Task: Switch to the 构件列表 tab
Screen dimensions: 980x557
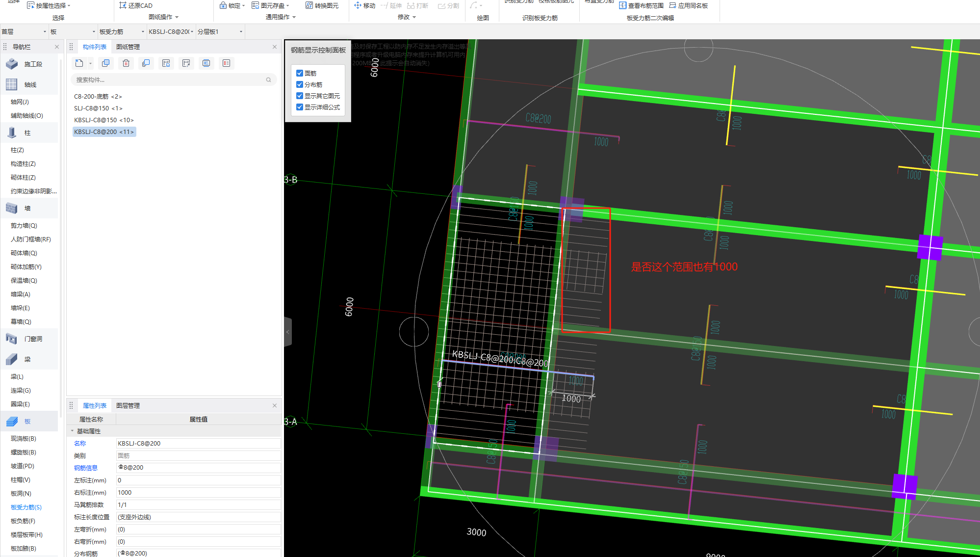Action: click(x=95, y=47)
